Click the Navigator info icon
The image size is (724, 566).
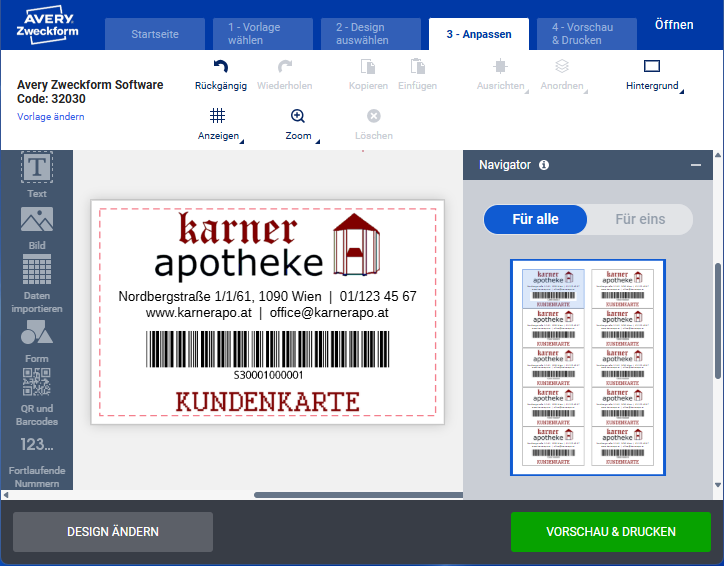point(544,165)
